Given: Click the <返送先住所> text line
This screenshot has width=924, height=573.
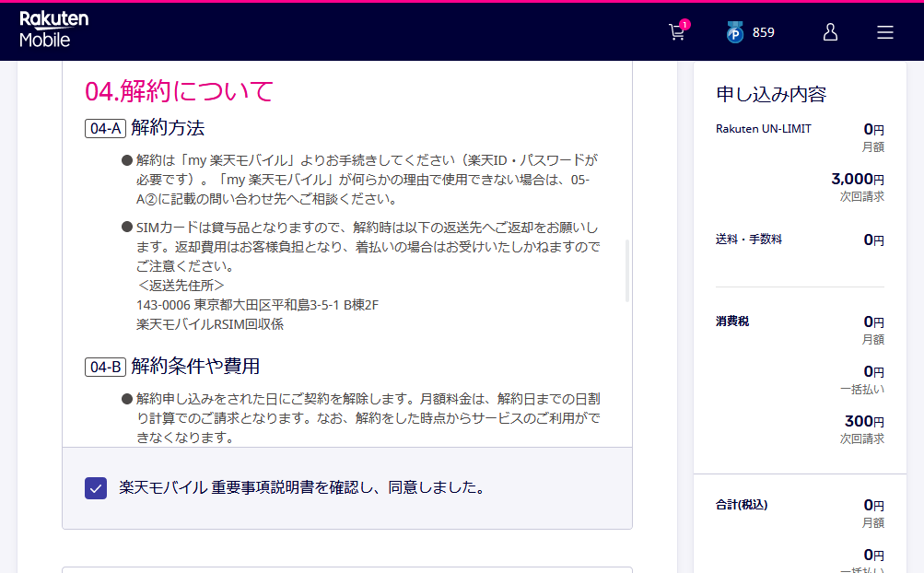Looking at the screenshot, I should tap(181, 286).
